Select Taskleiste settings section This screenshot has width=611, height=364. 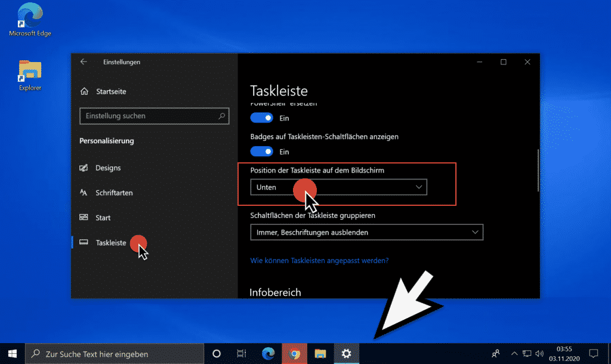coord(103,243)
